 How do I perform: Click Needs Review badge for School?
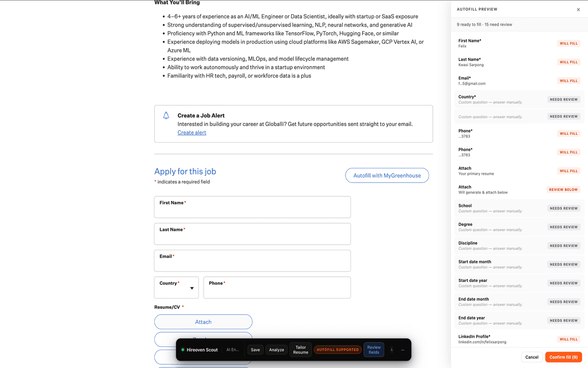point(564,208)
